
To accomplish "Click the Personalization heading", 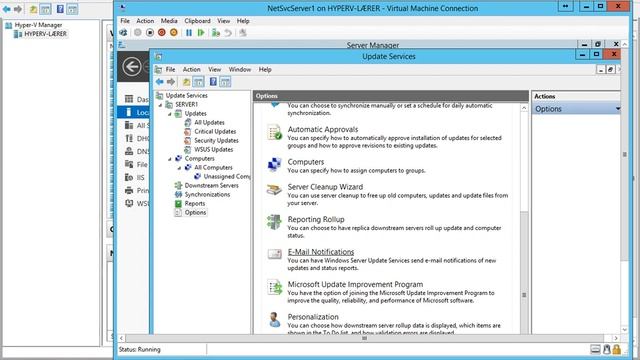I will click(x=313, y=317).
